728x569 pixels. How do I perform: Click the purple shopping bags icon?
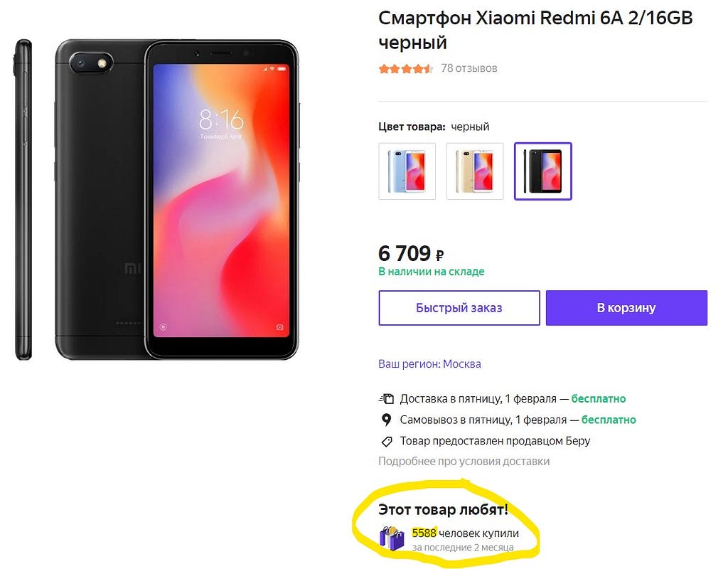392,538
